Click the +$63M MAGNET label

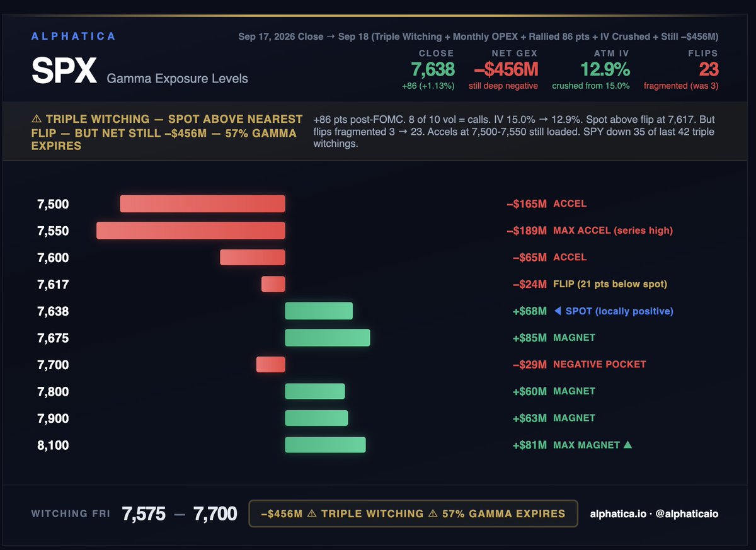(x=554, y=418)
